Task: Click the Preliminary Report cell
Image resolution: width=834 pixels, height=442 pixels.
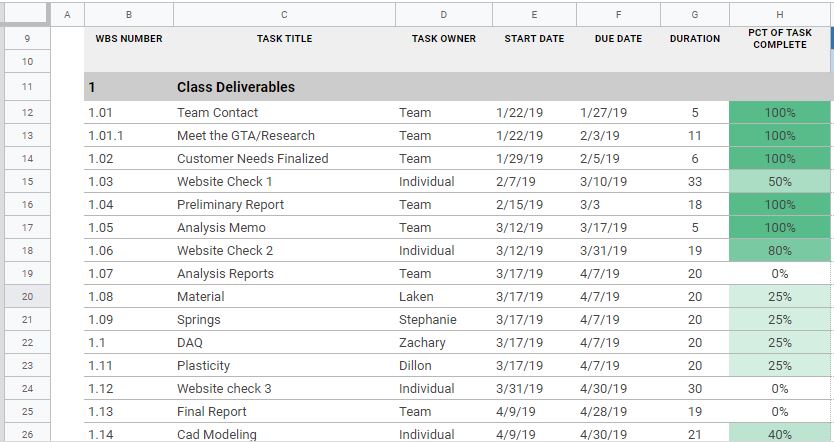Action: 284,204
